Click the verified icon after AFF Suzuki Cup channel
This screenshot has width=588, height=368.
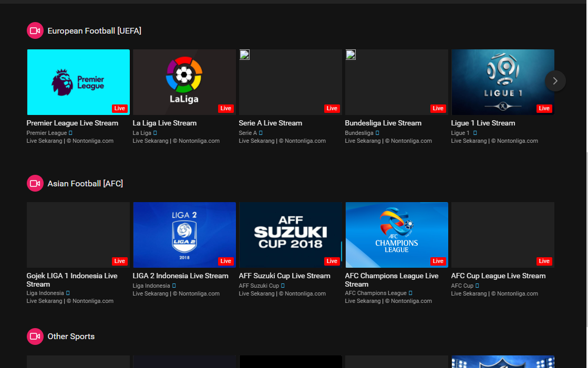(283, 286)
